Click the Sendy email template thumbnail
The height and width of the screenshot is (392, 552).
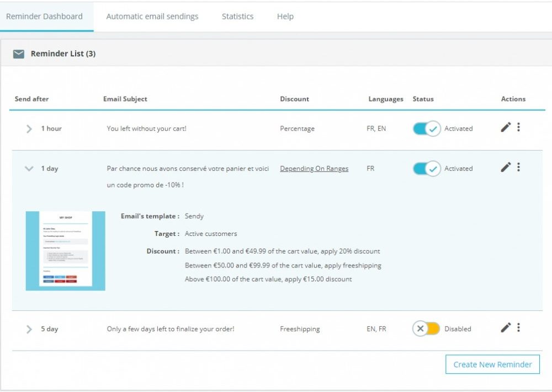[65, 251]
